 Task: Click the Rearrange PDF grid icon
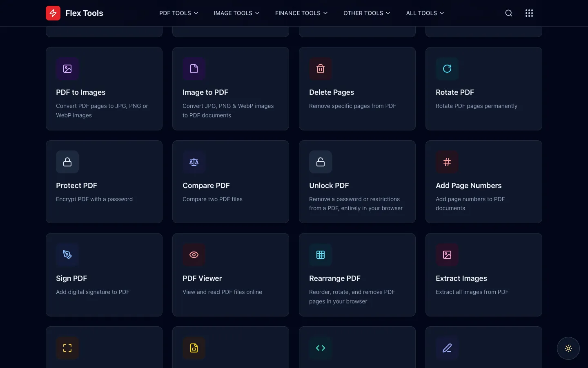click(321, 255)
